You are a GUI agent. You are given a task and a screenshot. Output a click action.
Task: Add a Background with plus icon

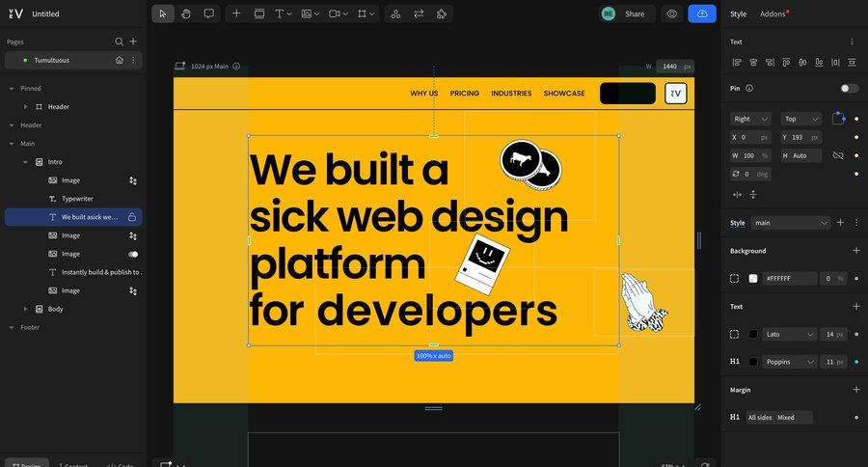coord(856,251)
